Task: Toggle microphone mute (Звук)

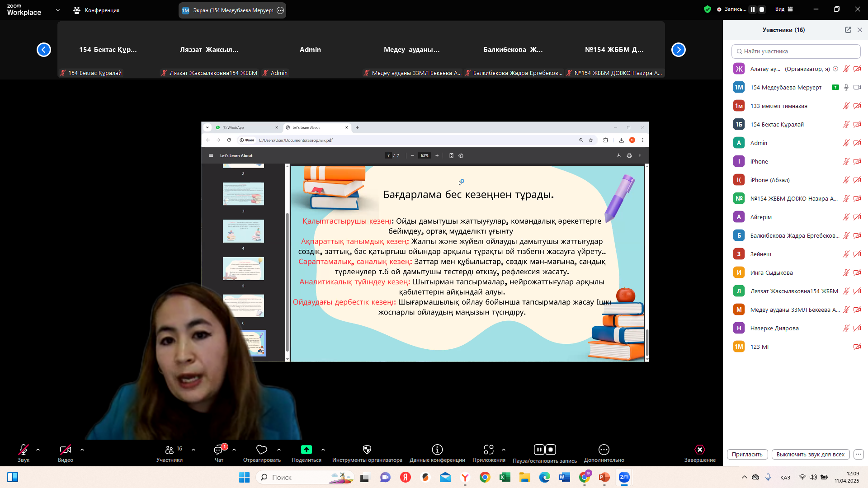Action: point(24,450)
